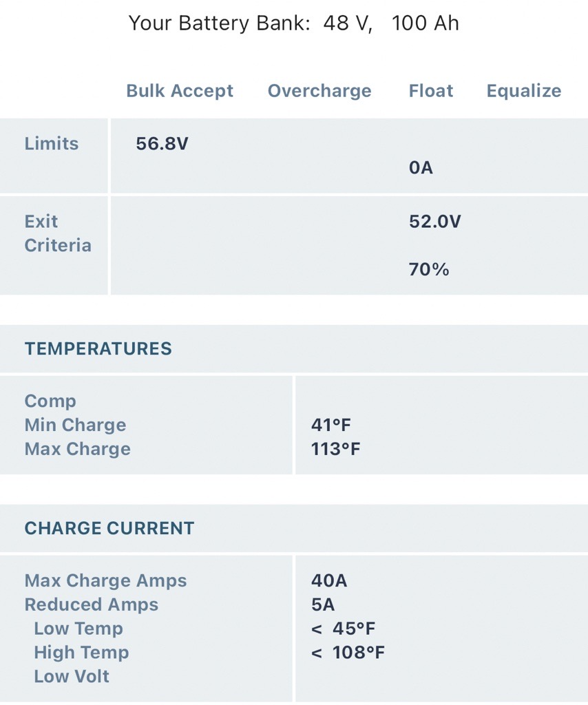Edit the 0A float limit value
This screenshot has width=588, height=705.
click(421, 167)
